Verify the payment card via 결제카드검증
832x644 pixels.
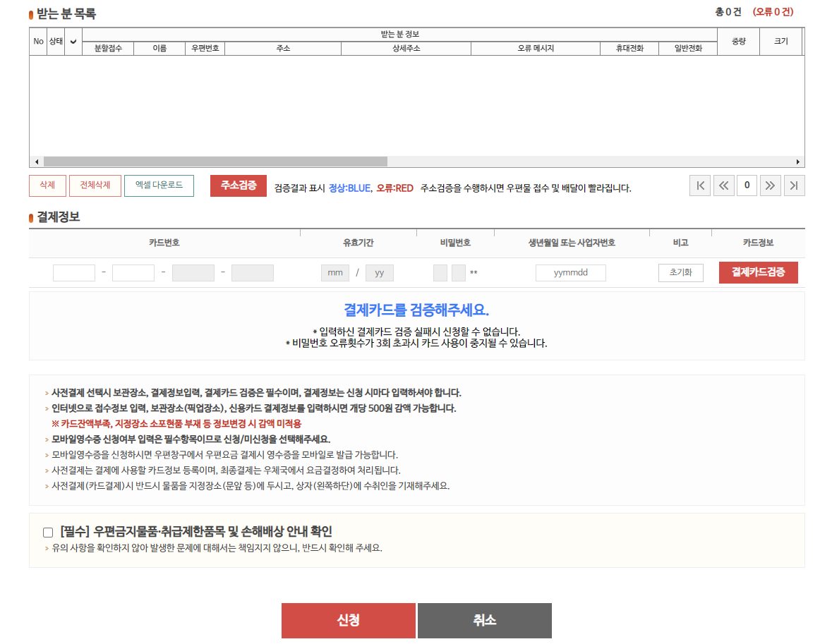pyautogui.click(x=758, y=272)
